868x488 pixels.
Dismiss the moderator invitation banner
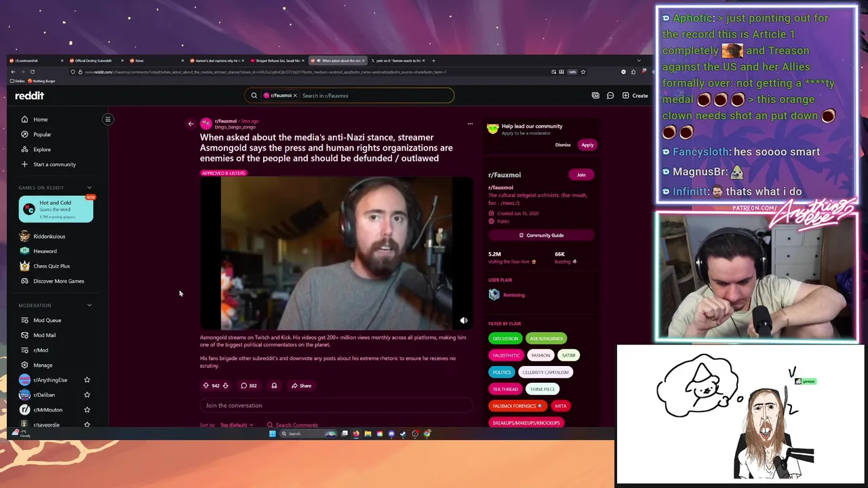(x=563, y=145)
